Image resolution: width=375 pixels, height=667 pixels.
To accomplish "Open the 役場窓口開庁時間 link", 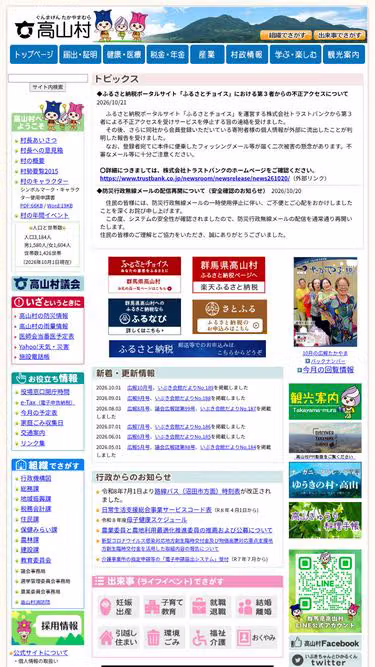I will tap(45, 392).
